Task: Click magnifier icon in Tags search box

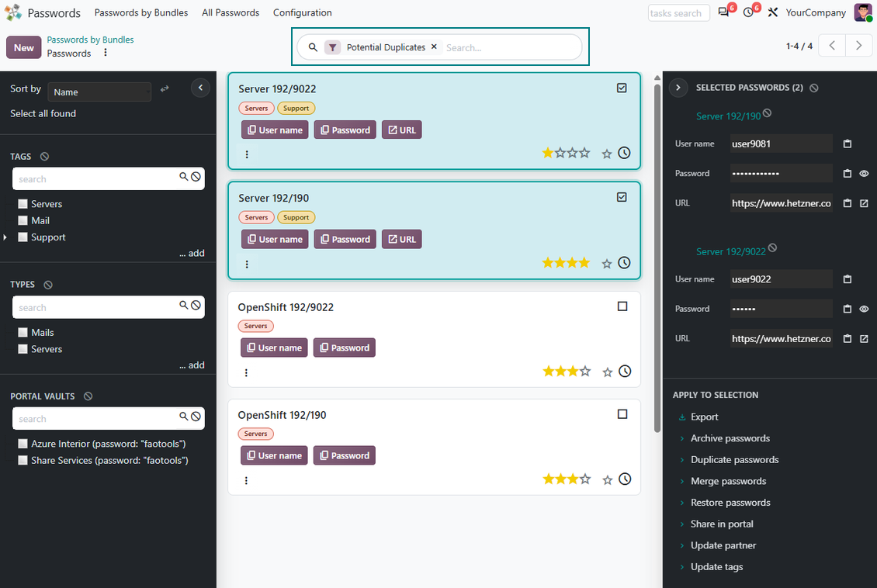Action: [183, 177]
